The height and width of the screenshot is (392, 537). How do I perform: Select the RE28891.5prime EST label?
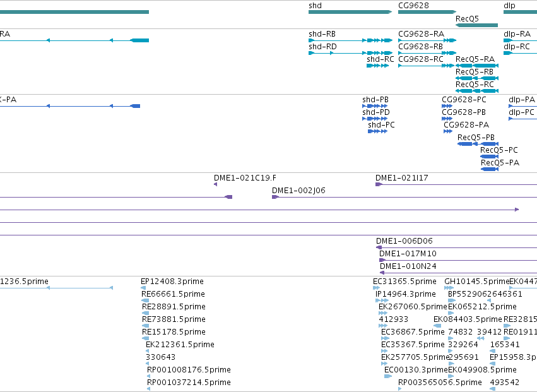click(174, 307)
